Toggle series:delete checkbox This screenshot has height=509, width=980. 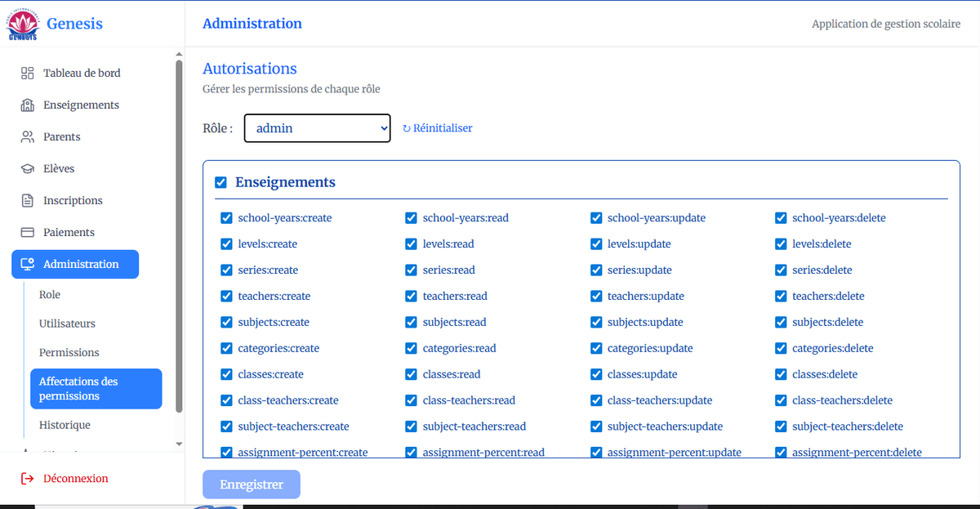tap(781, 270)
